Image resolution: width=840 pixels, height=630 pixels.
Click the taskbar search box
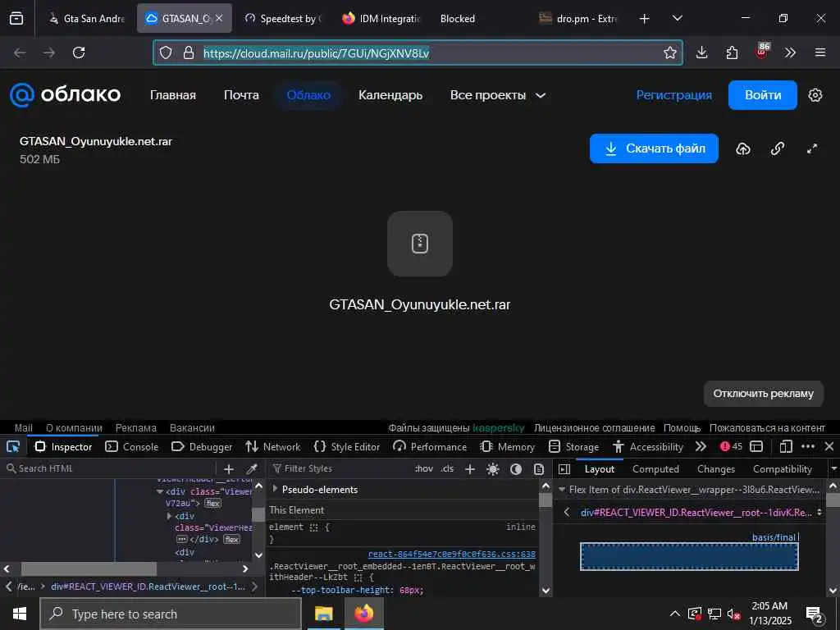pos(171,614)
